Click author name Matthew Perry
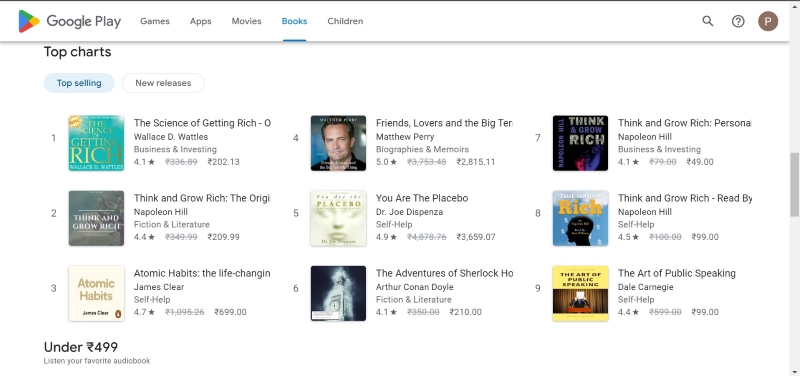800x376 pixels. (405, 137)
